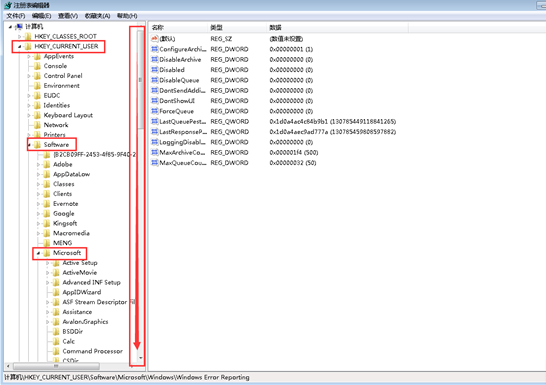
Task: Expand the Active Setup key arrow
Action: [x=48, y=263]
